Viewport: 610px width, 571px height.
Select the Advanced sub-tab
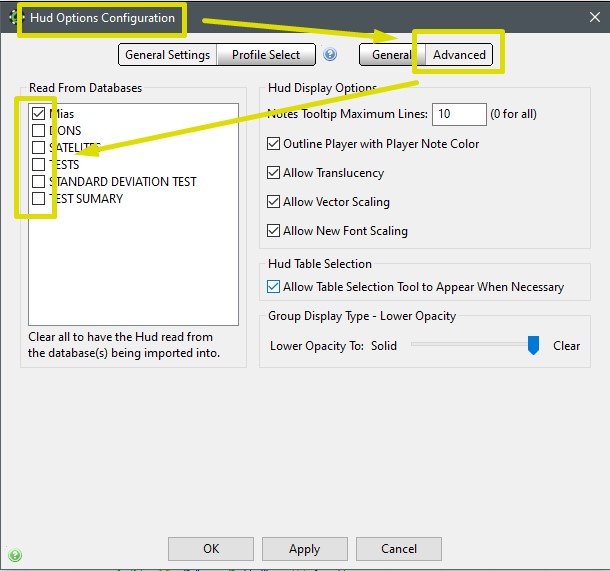click(459, 55)
